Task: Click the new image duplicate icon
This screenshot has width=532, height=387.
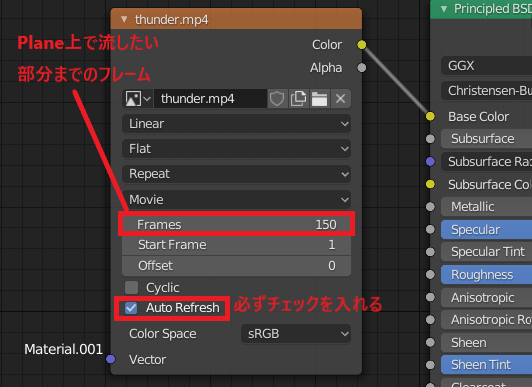Action: click(x=299, y=99)
